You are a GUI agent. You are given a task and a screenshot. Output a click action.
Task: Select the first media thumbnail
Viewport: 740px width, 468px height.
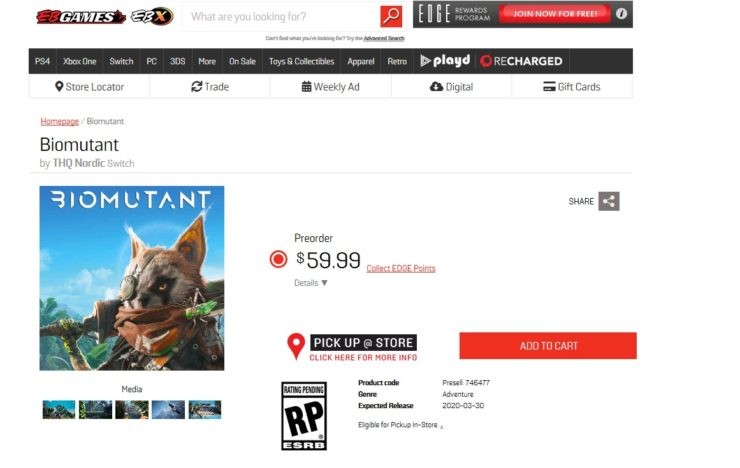click(59, 410)
